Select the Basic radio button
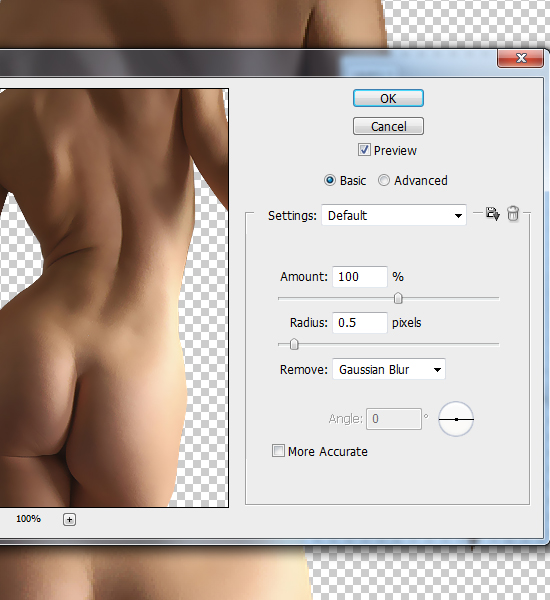 330,180
